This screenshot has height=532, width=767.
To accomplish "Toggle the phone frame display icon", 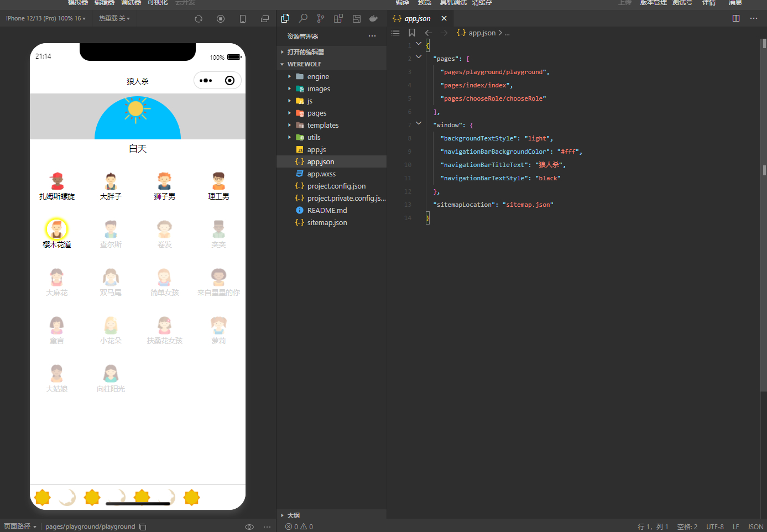I will 243,19.
